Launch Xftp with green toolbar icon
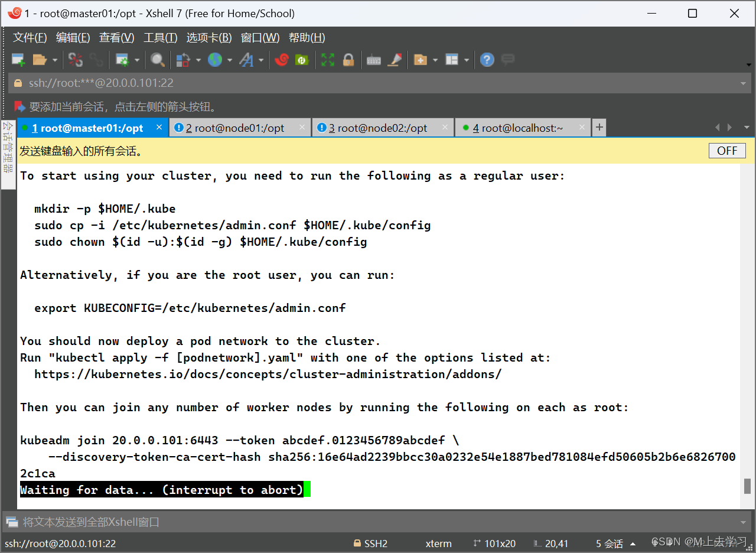Screen dimensions: 756x553 302,60
